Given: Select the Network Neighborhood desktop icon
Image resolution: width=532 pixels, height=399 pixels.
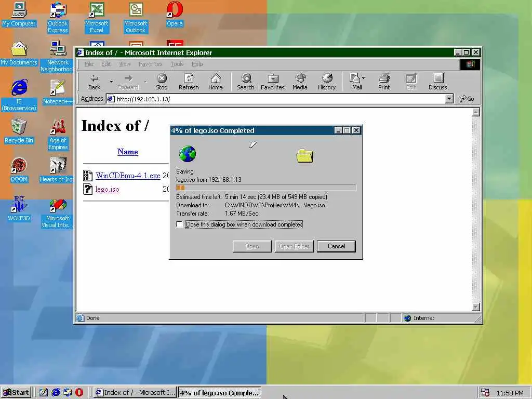Looking at the screenshot, I should pos(58,57).
